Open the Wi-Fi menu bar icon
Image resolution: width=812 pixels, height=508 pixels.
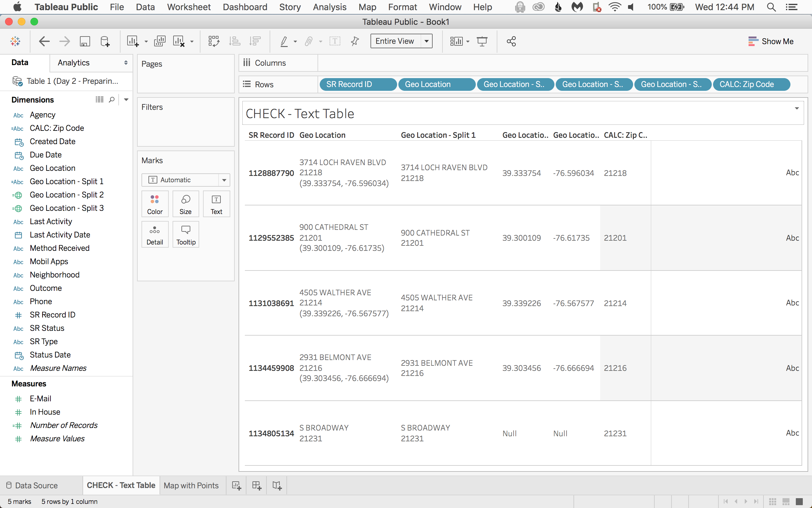[615, 7]
